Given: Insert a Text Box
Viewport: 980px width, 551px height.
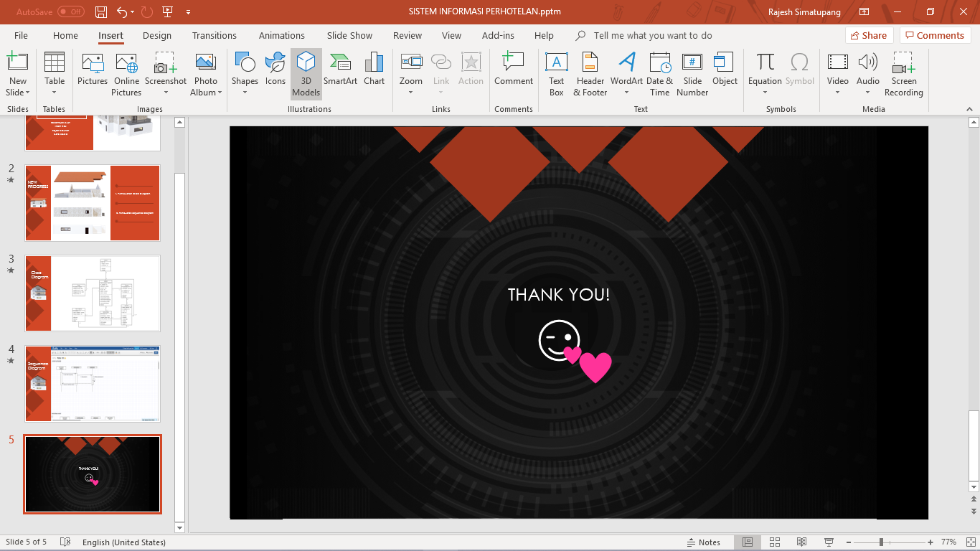Looking at the screenshot, I should 557,75.
